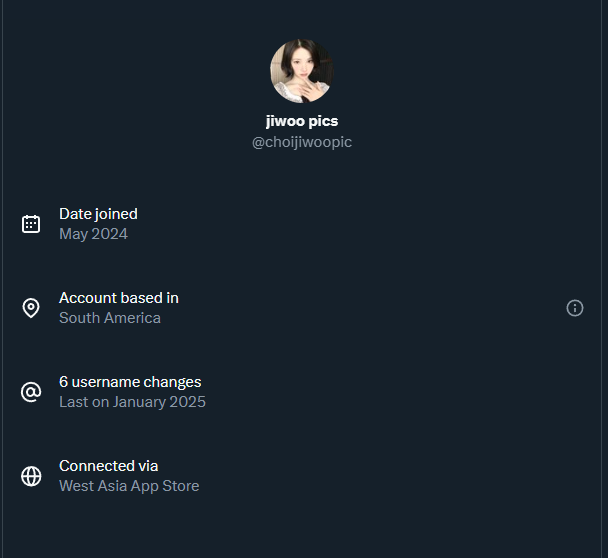Viewport: 608px width, 558px height.
Task: Click the May 2024 join date
Action: (x=93, y=234)
